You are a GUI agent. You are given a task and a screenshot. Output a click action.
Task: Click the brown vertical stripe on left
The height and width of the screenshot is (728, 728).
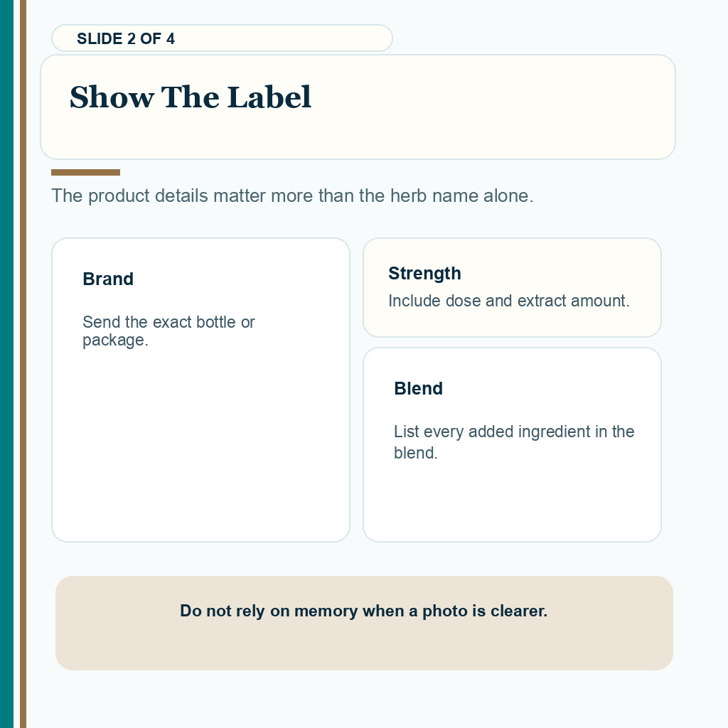click(x=23, y=364)
